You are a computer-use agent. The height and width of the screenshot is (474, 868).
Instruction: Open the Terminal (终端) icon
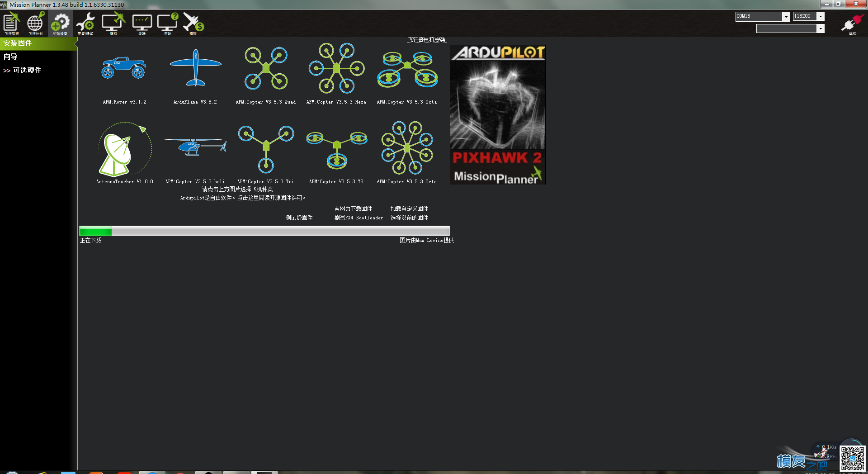coord(142,24)
